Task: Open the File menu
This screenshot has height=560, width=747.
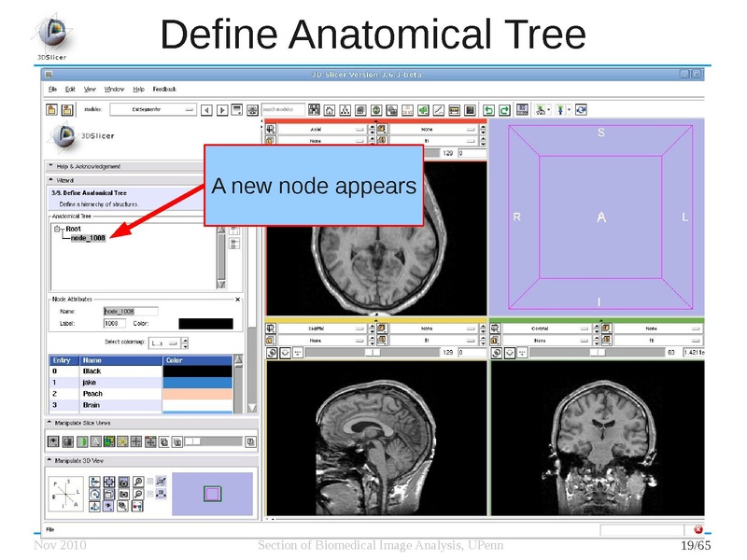Action: (x=52, y=88)
